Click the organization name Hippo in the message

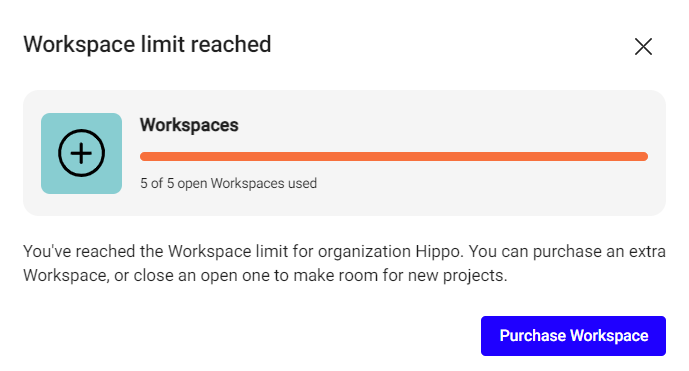(x=439, y=251)
